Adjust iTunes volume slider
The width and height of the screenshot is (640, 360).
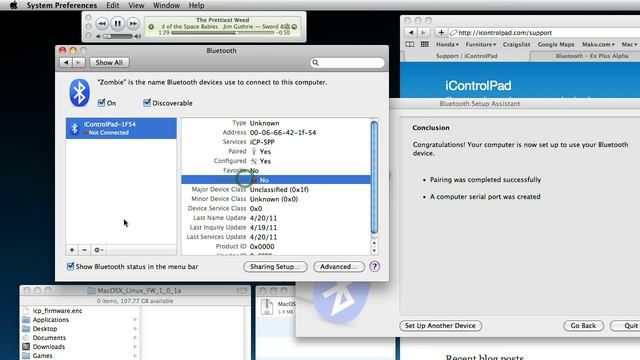click(119, 36)
